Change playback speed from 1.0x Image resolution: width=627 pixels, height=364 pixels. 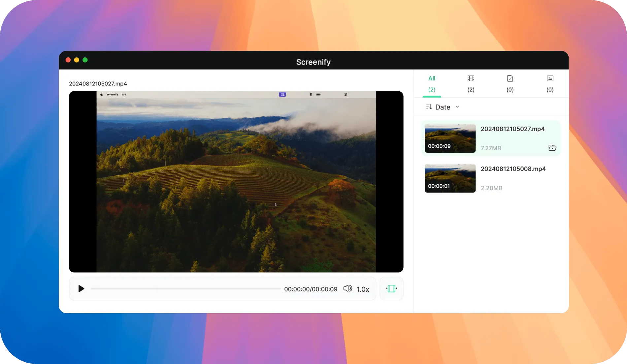pyautogui.click(x=363, y=289)
